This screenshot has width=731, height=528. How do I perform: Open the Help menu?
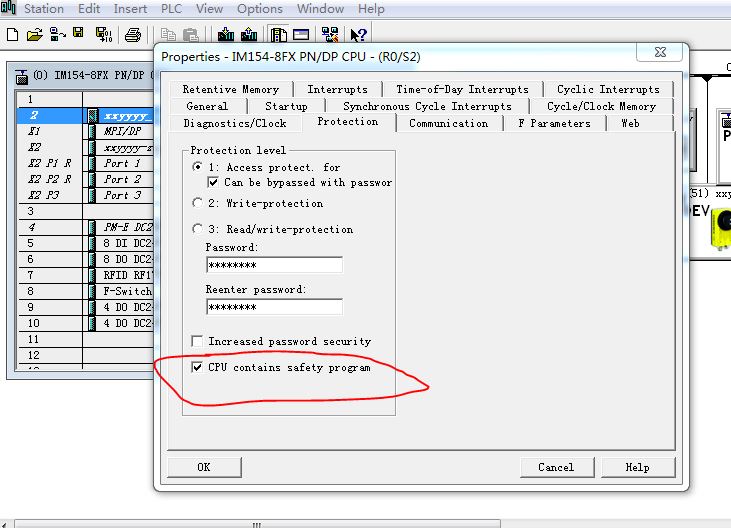(x=371, y=8)
